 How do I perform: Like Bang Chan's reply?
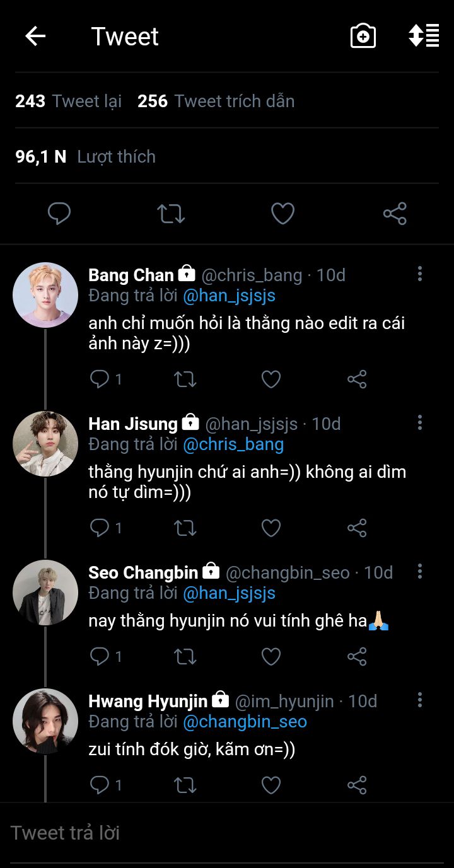[x=271, y=379]
